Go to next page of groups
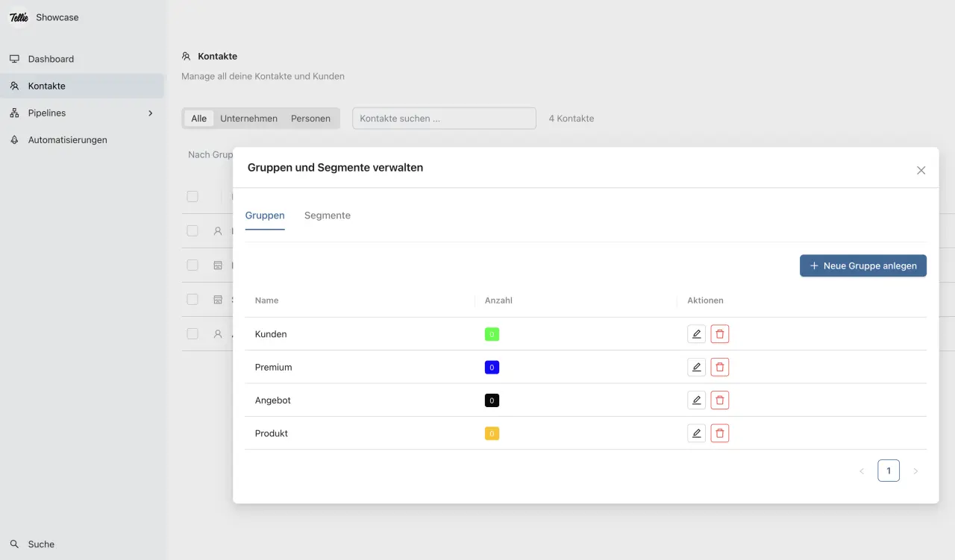 click(x=915, y=471)
